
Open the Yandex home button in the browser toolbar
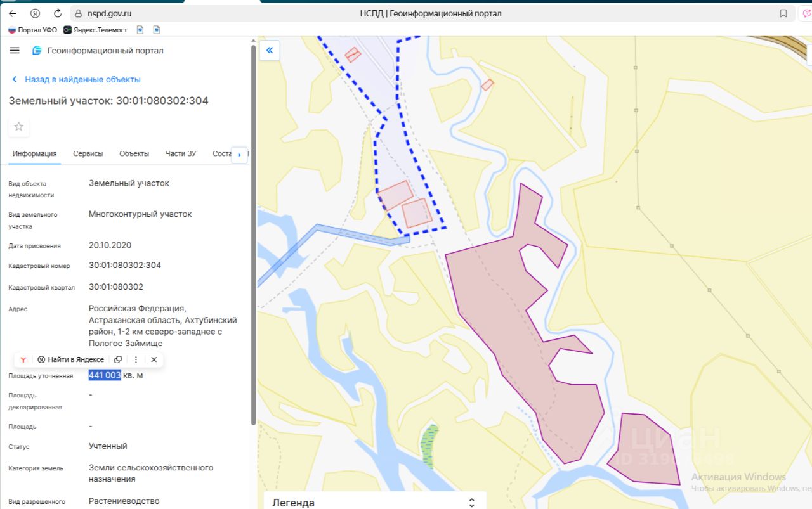[x=36, y=13]
